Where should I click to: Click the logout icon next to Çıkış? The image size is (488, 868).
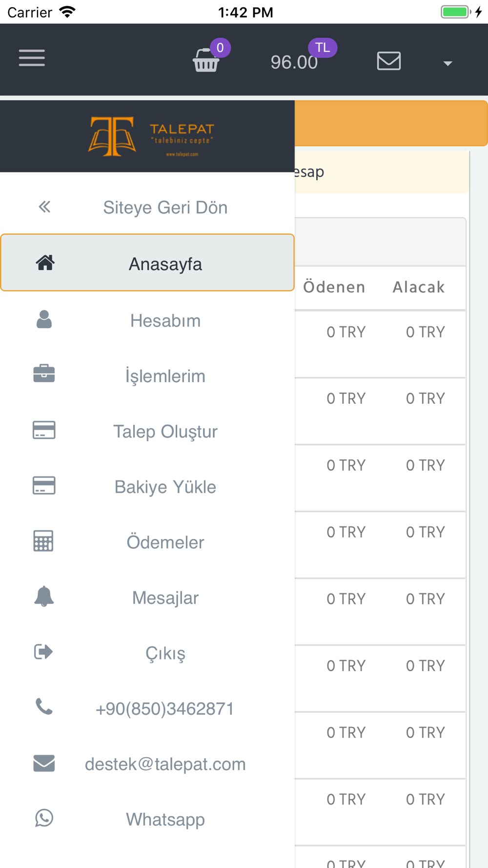[43, 652]
